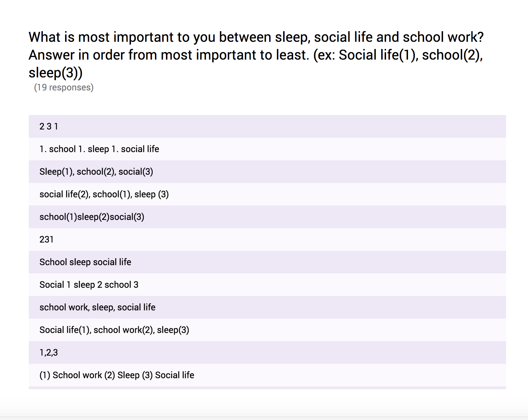Select 'social life(2), school(1), sleep (3)' row

pos(267,194)
